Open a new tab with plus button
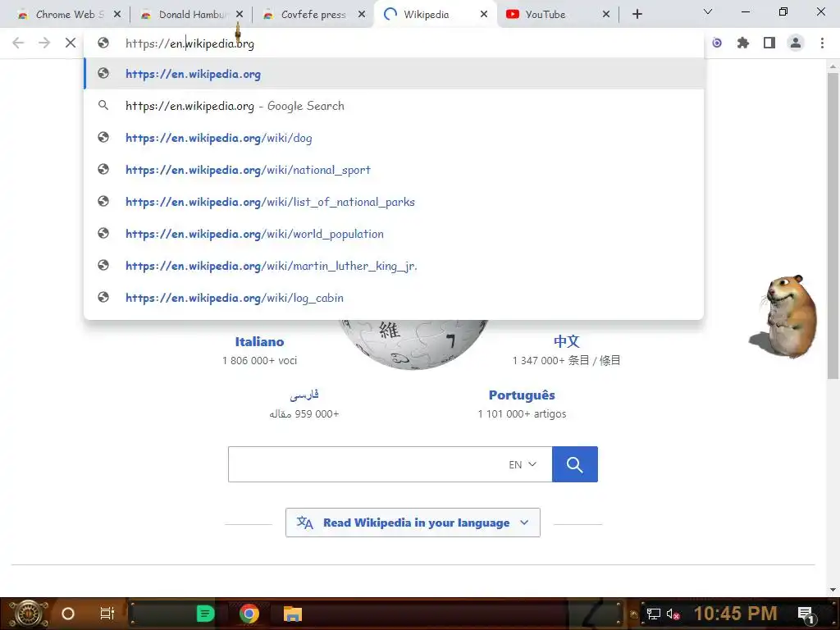 [x=637, y=15]
